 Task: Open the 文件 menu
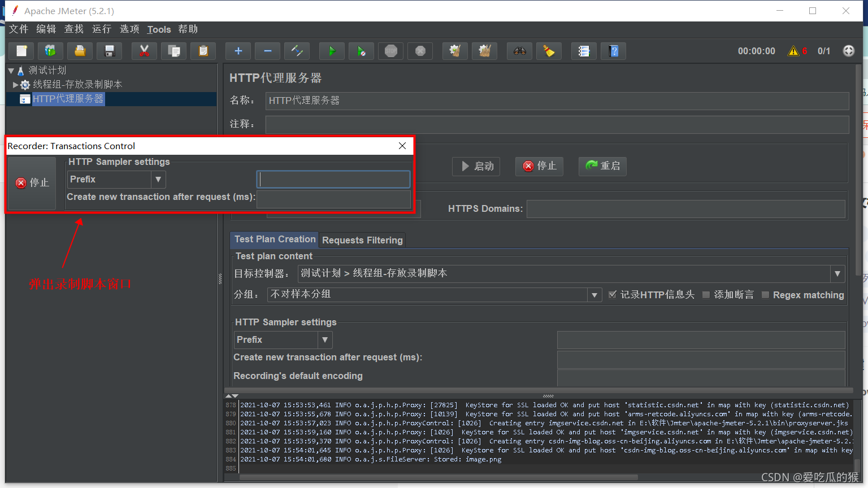coord(19,29)
